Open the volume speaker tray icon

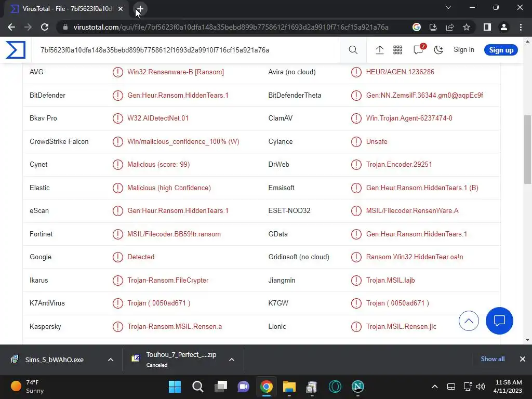pyautogui.click(x=481, y=387)
